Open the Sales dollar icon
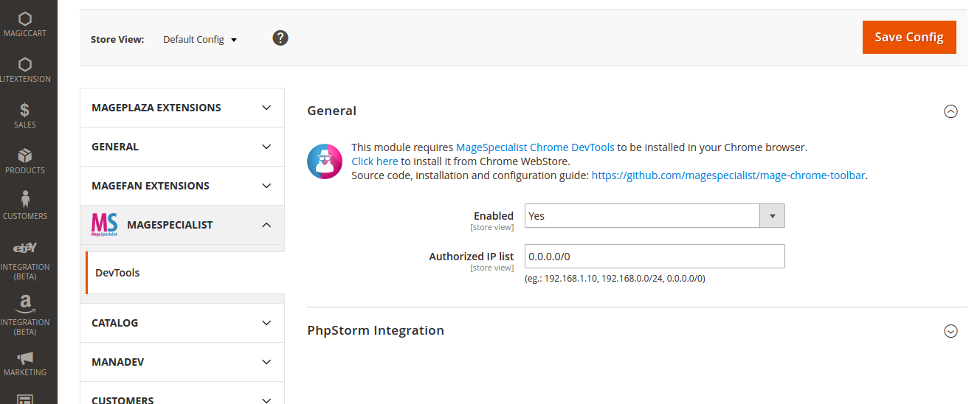The width and height of the screenshot is (980, 404). coord(25,111)
